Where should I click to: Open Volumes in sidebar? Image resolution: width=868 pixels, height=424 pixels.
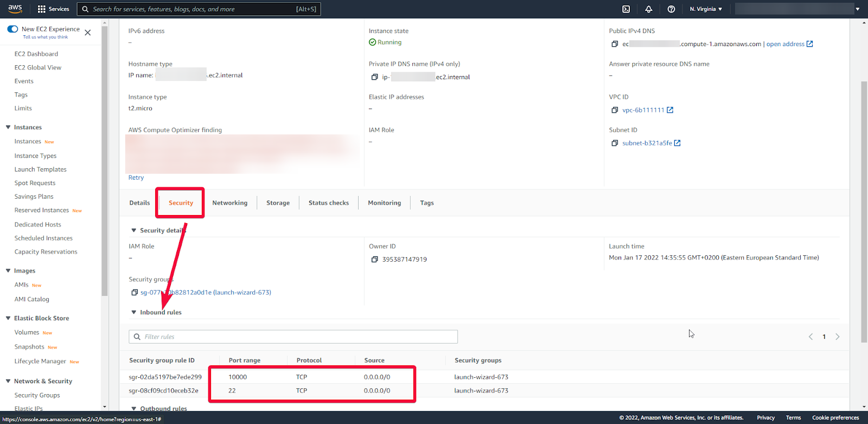pyautogui.click(x=27, y=332)
